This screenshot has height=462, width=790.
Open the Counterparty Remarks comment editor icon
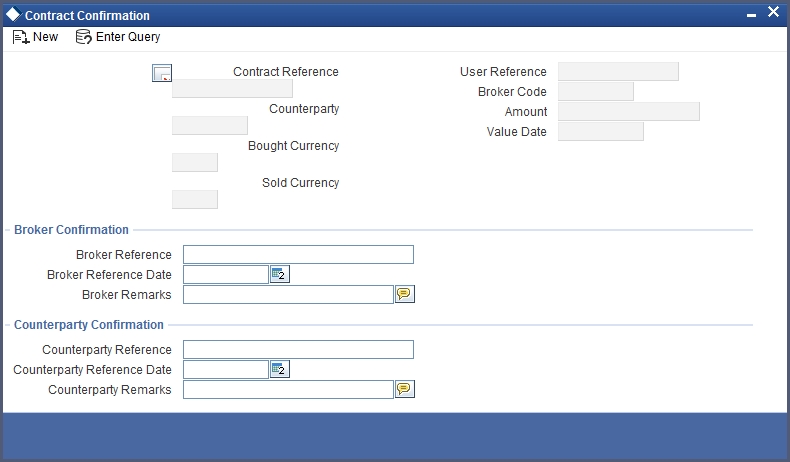[405, 389]
